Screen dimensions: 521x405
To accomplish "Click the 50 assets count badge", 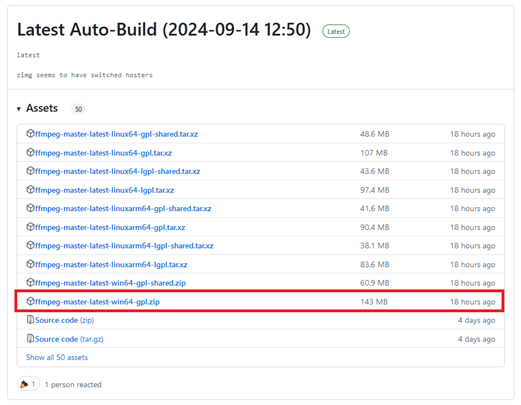I will [x=78, y=109].
